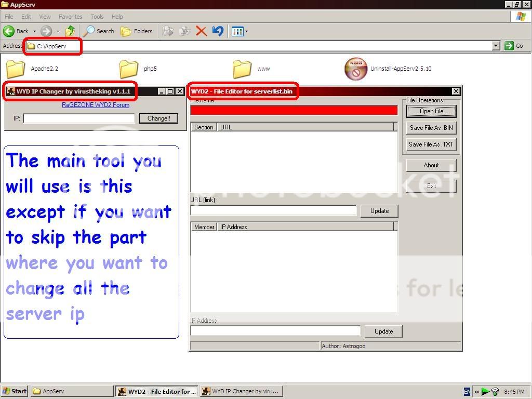Click the RaGEZONE WYD2 Forum link
The image size is (532, 399).
point(96,105)
